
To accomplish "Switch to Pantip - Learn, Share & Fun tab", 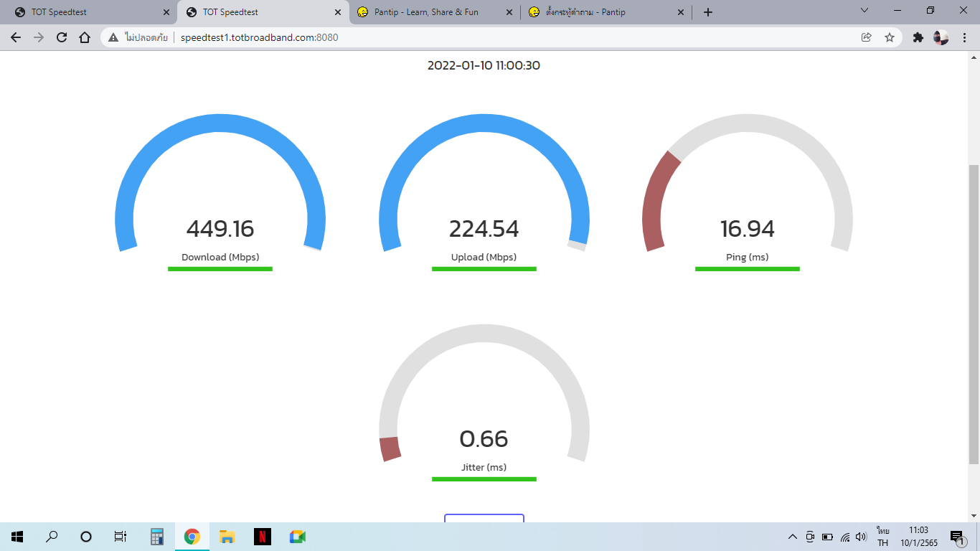I will [x=435, y=12].
